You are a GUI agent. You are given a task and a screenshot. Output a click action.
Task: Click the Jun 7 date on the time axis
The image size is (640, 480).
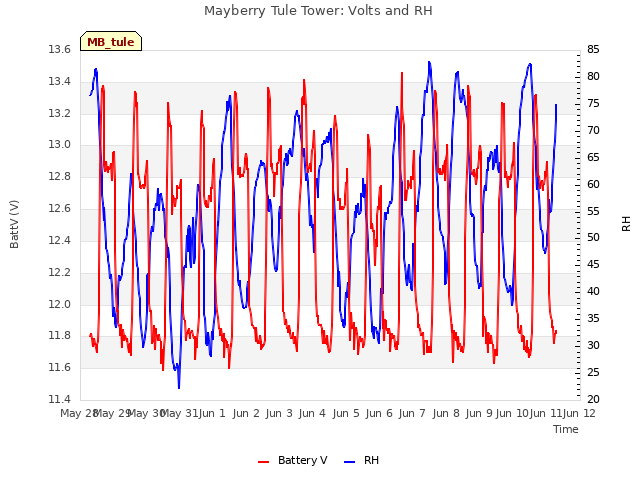click(x=412, y=413)
